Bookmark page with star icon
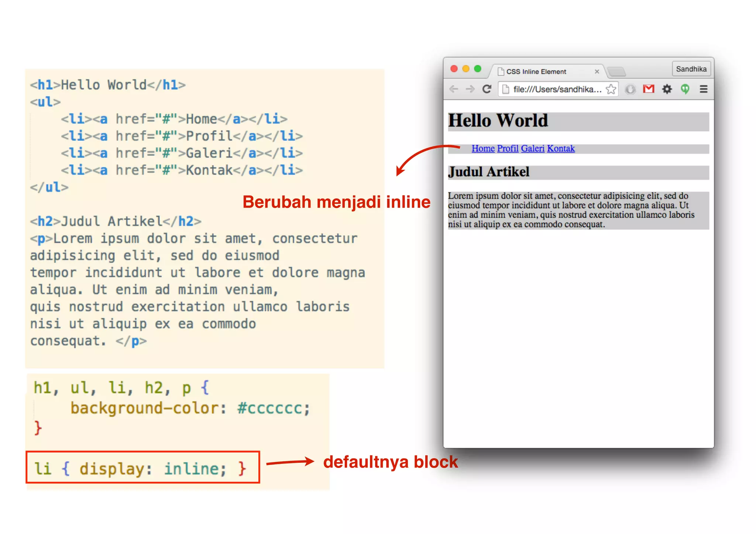This screenshot has height=534, width=756. (x=611, y=89)
